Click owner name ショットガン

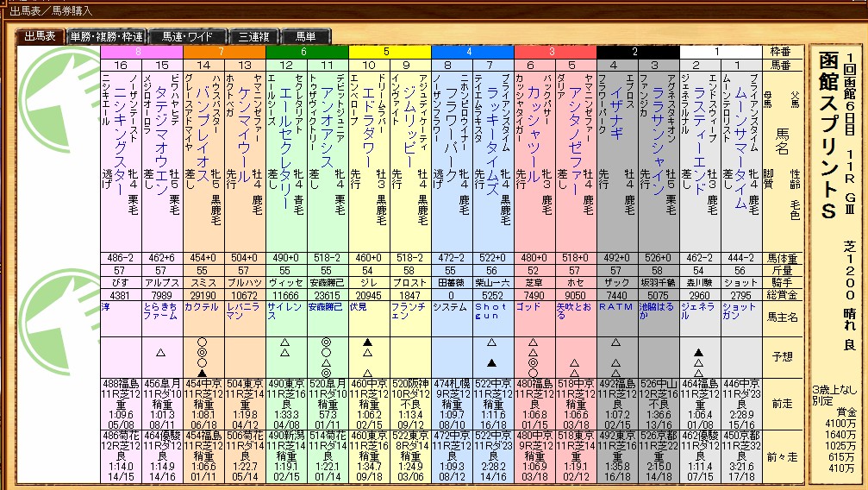click(x=740, y=311)
